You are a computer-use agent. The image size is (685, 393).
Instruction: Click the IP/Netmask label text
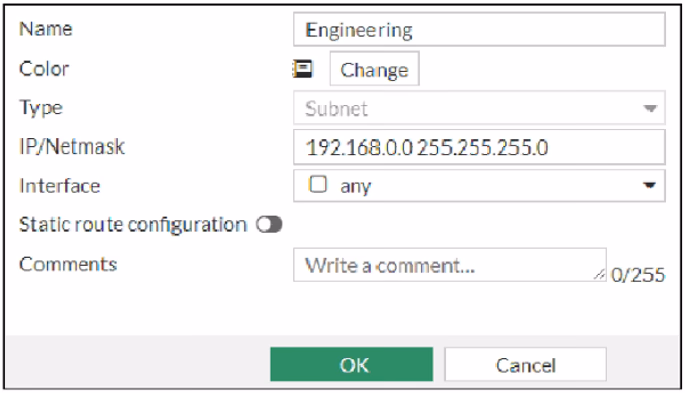(x=72, y=147)
